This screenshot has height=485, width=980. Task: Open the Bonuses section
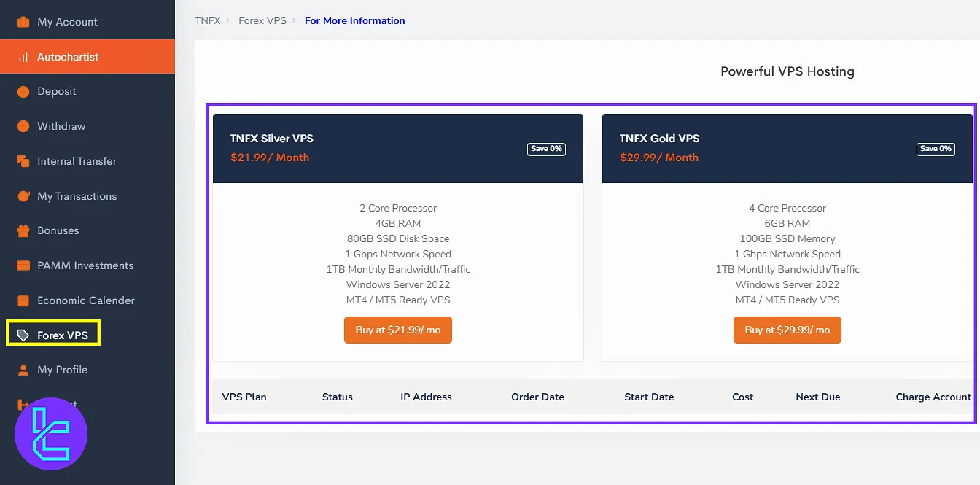click(x=87, y=230)
